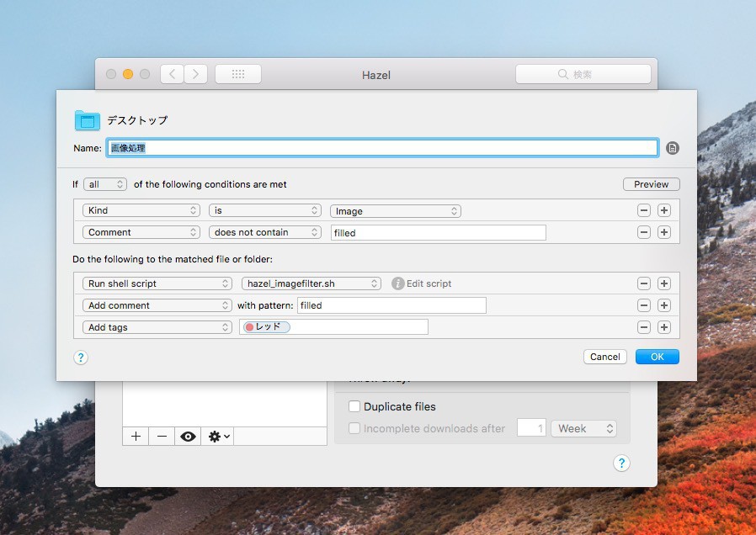Open the Add tags action dropdown
This screenshot has height=535, width=756.
[x=157, y=327]
